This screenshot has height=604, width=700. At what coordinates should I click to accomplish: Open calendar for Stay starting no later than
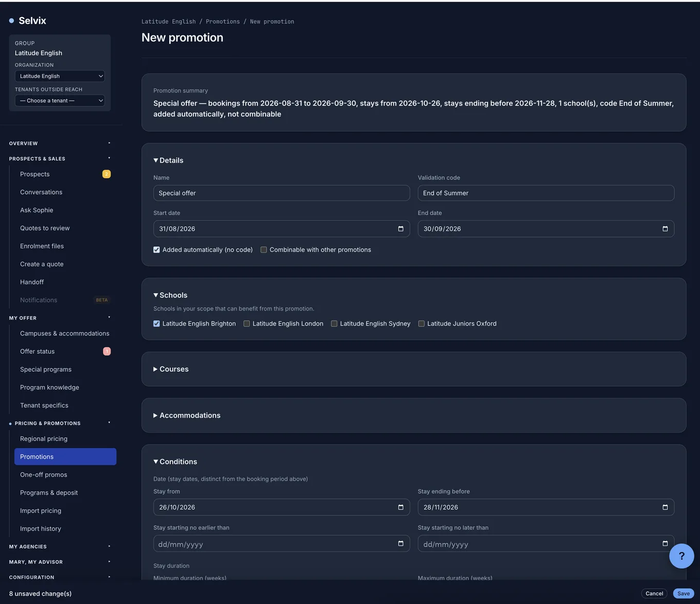665,543
